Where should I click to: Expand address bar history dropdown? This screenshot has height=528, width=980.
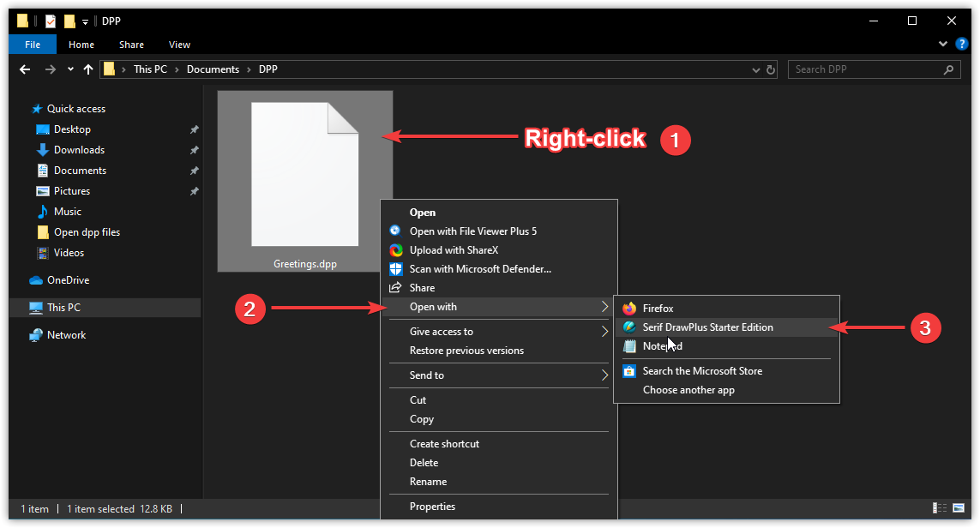755,70
